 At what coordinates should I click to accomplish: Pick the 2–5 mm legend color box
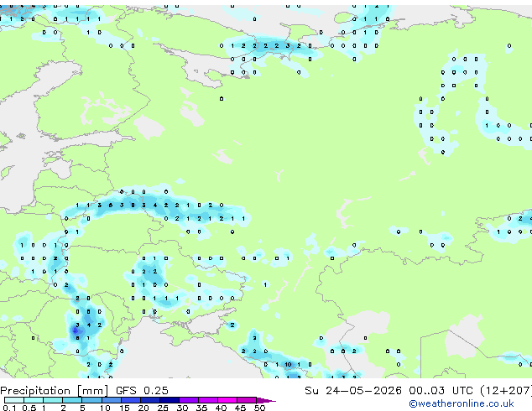72,400
